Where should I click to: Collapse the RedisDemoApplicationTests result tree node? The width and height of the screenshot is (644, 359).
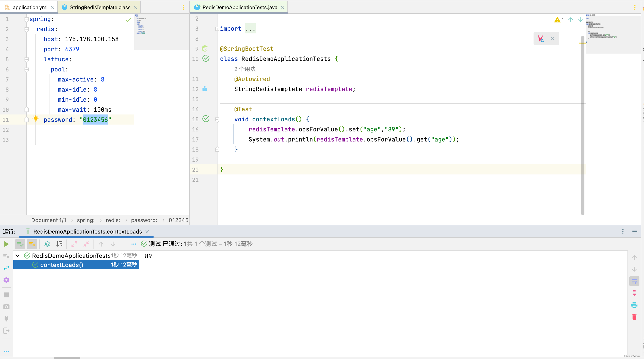(17, 256)
